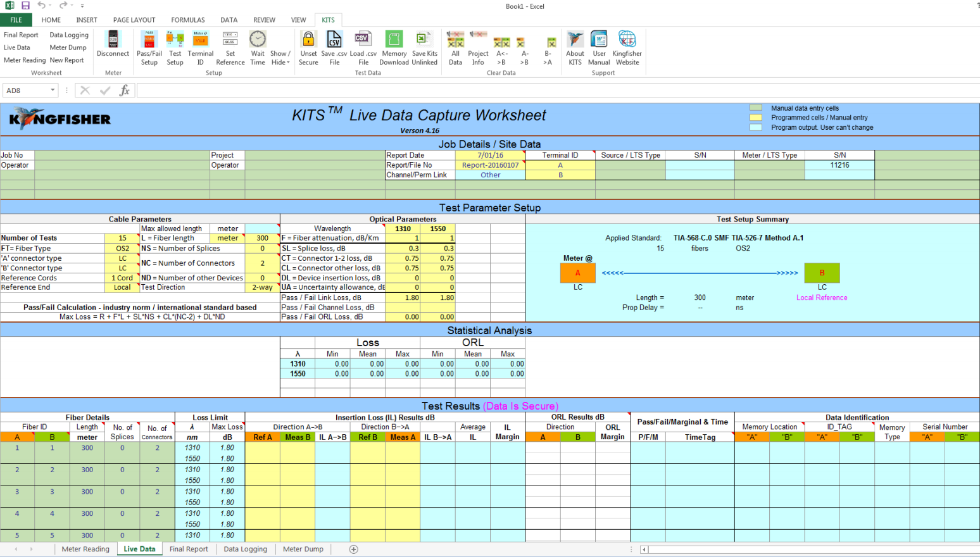Open the PAGE LAYOUT ribbon tab
The width and height of the screenshot is (980, 557).
[134, 20]
